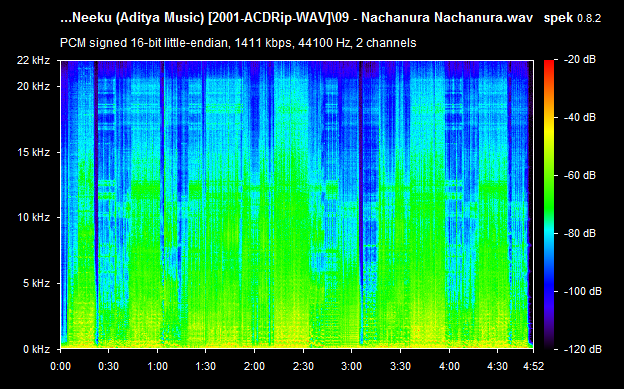Screen dimensions: 624x389
Task: Click the -60 dB legend label
Action: click(580, 175)
